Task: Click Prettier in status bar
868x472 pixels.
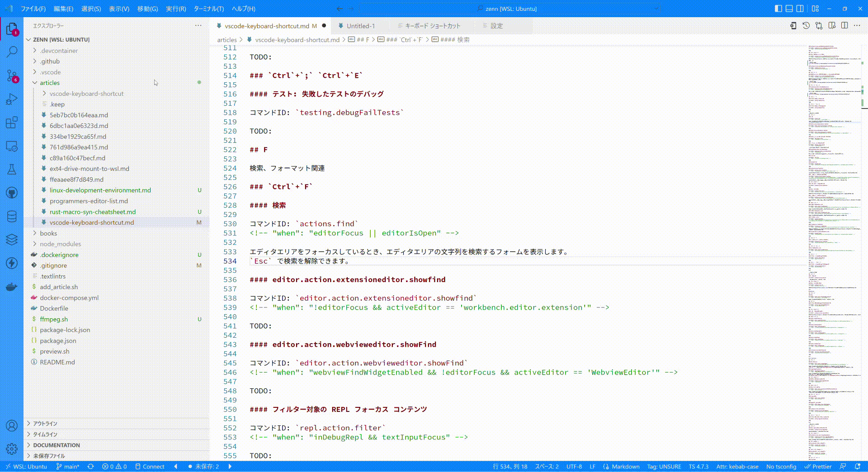Action: tap(818, 467)
